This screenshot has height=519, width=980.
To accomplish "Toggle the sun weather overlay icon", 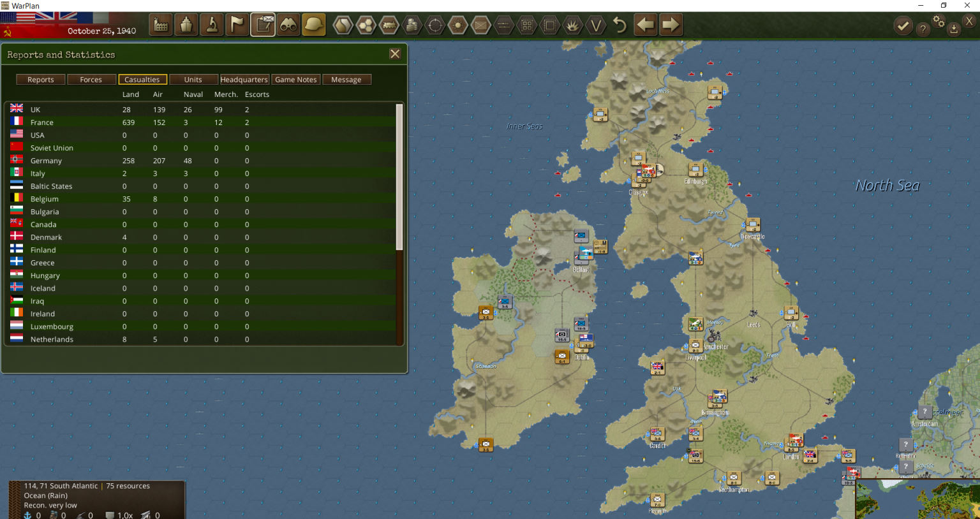I will coord(458,26).
